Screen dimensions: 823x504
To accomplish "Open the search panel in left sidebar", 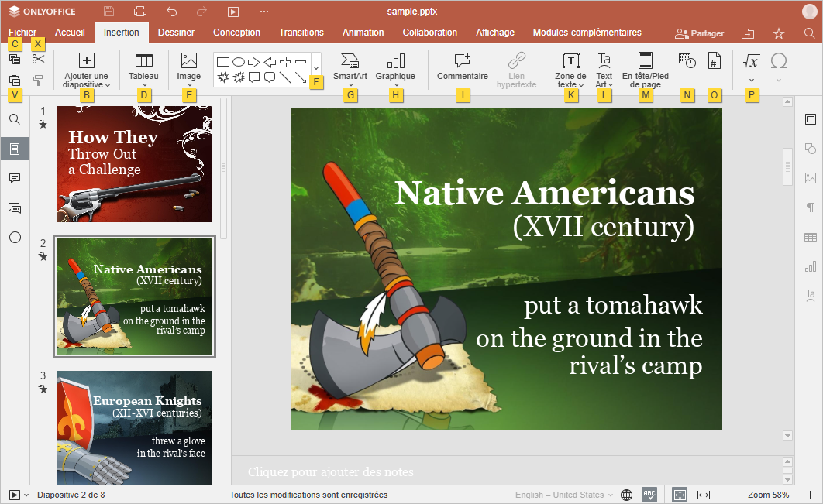I will point(15,119).
